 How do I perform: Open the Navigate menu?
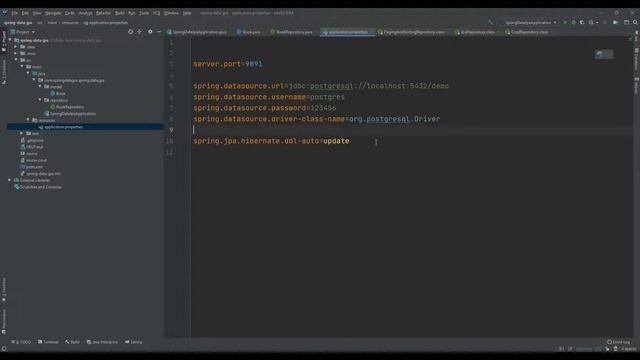[x=53, y=13]
